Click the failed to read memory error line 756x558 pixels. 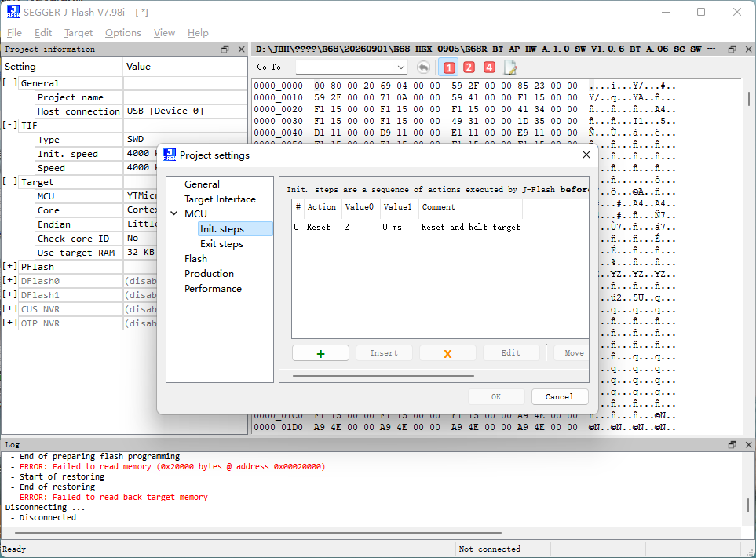point(172,466)
